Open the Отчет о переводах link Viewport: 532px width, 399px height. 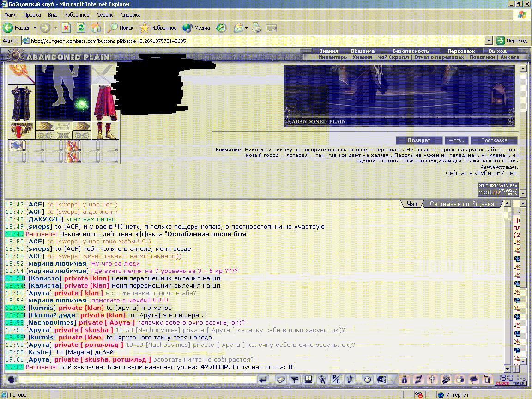[439, 57]
